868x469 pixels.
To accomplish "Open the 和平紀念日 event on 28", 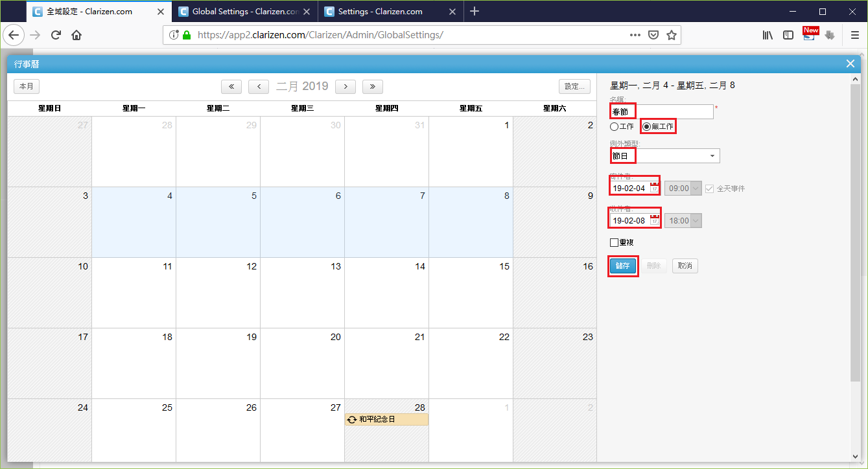I will (x=386, y=420).
